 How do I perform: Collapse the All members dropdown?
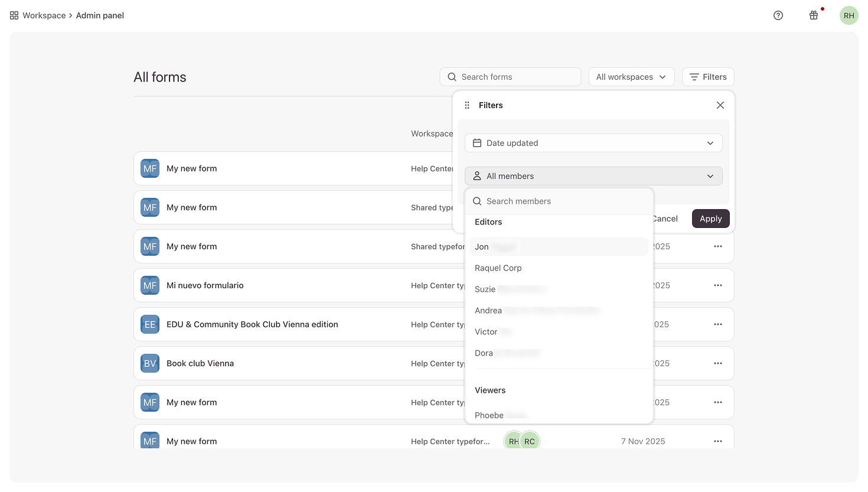tap(593, 176)
